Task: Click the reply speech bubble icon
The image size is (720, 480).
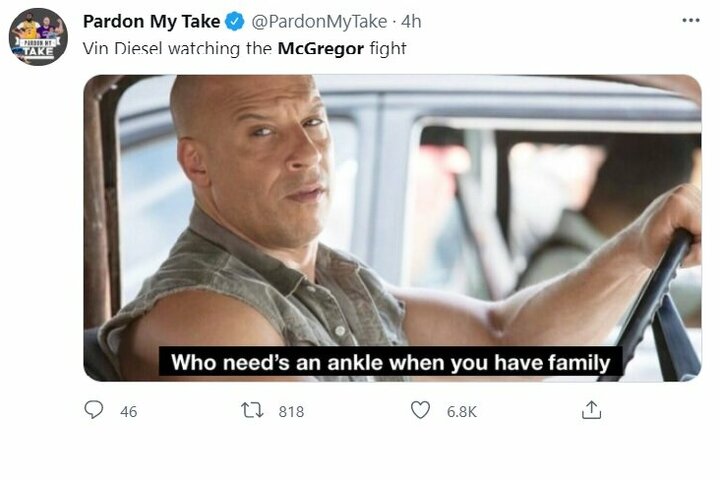Action: (94, 410)
